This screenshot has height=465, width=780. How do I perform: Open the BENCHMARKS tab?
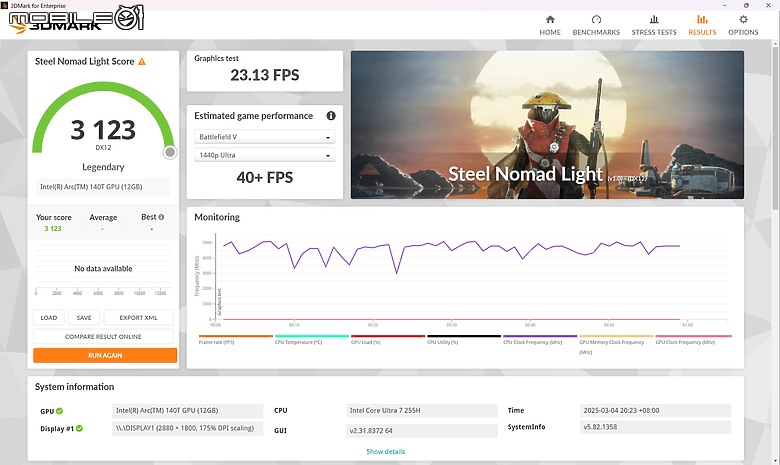[x=596, y=25]
